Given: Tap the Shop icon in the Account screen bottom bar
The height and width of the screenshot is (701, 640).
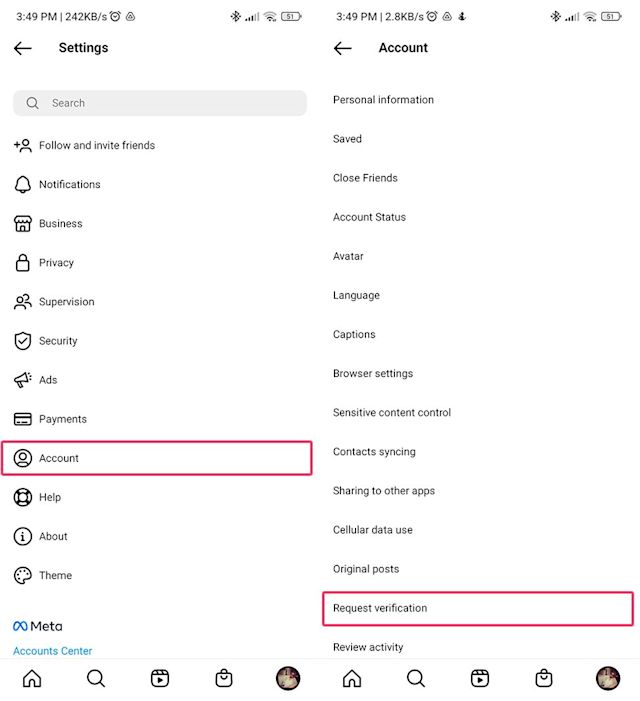Looking at the screenshot, I should coord(544,678).
